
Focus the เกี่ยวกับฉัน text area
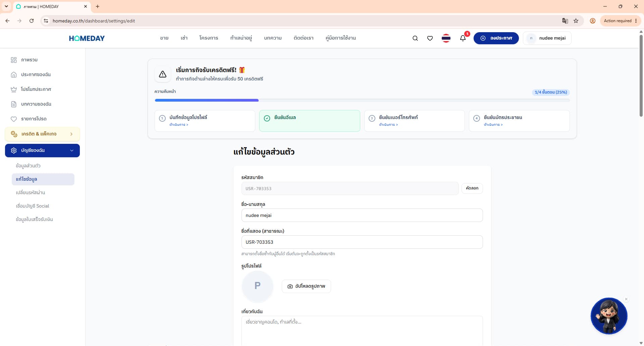[362, 331]
